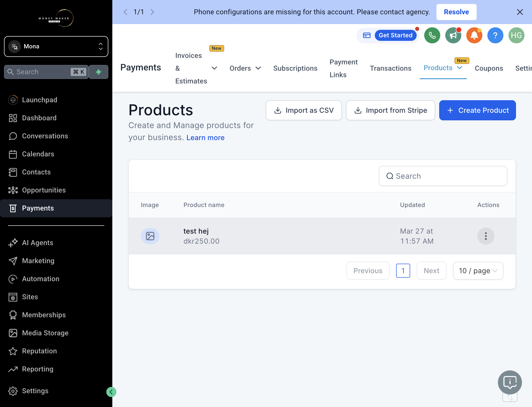
Task: Open Conversations in the sidebar
Action: coord(56,136)
